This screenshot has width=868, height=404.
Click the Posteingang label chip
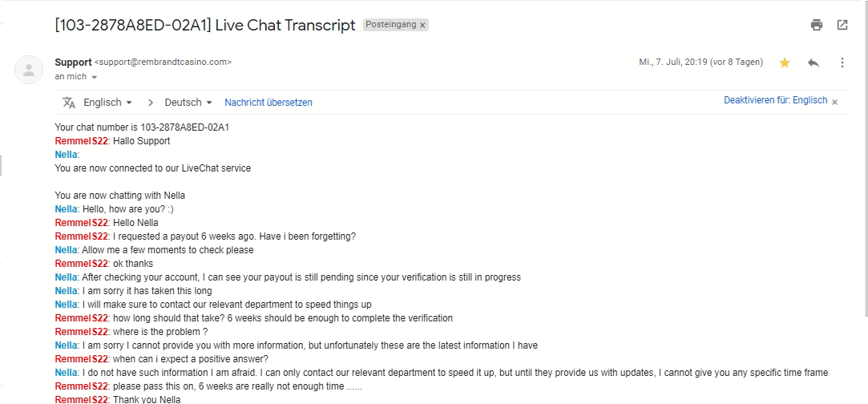click(x=390, y=25)
